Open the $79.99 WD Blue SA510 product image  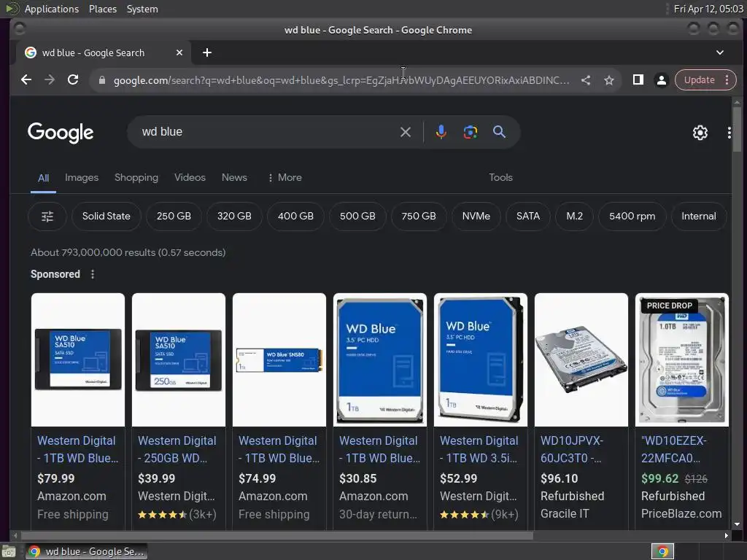pyautogui.click(x=78, y=359)
